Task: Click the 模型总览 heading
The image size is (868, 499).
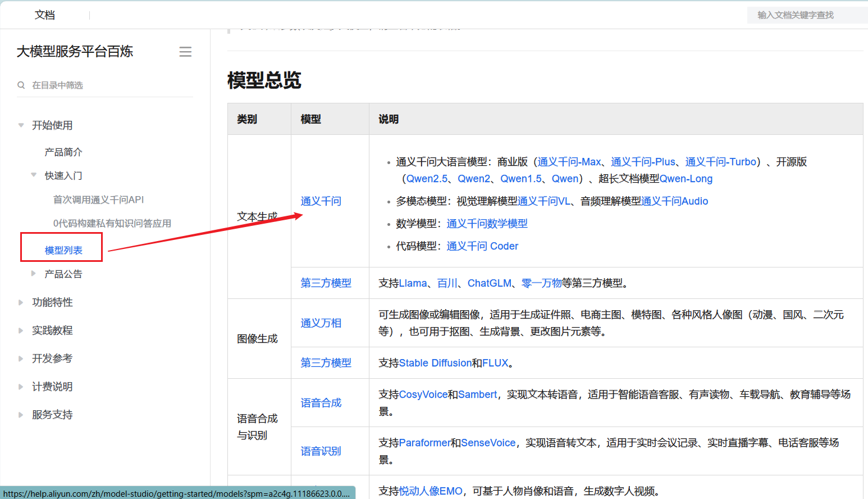Action: pyautogui.click(x=264, y=80)
